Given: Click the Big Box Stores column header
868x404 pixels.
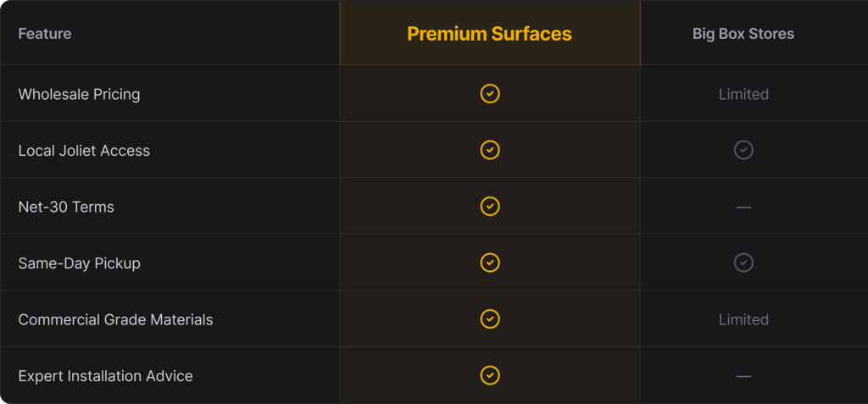Looking at the screenshot, I should pyautogui.click(x=743, y=34).
